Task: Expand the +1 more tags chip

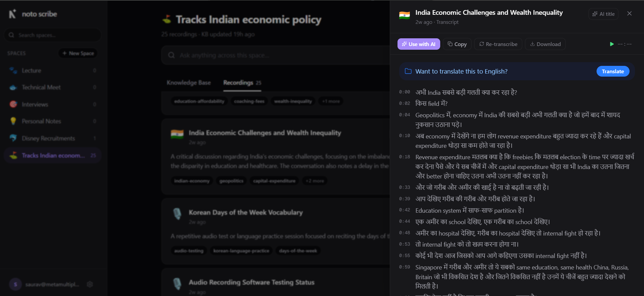Action: pyautogui.click(x=331, y=101)
